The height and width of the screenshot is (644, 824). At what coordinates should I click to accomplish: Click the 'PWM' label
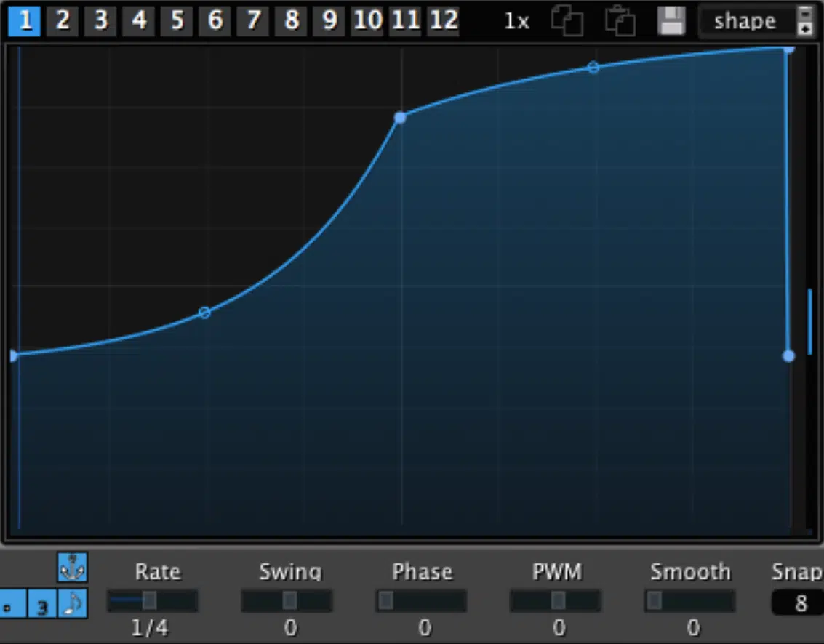tap(557, 571)
